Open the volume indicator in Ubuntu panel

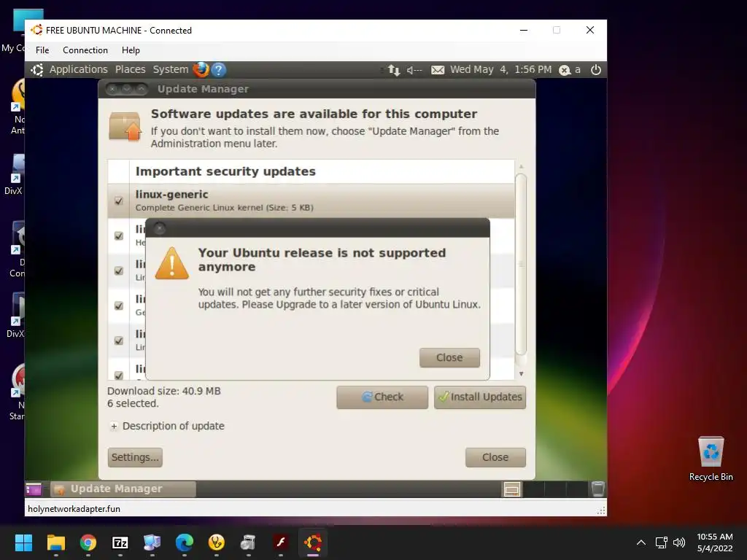(x=414, y=70)
